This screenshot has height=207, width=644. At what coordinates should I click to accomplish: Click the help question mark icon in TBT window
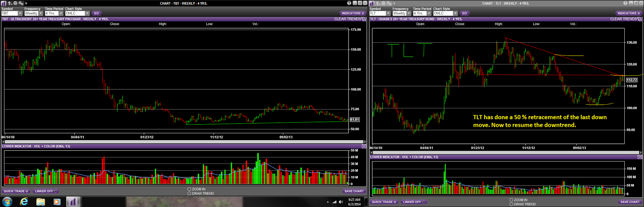point(349,3)
